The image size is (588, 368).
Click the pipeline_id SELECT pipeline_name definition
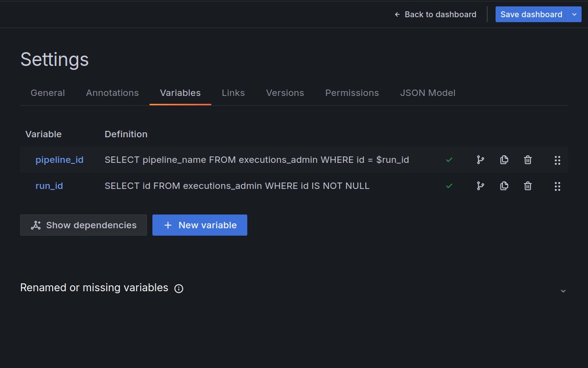coord(257,160)
